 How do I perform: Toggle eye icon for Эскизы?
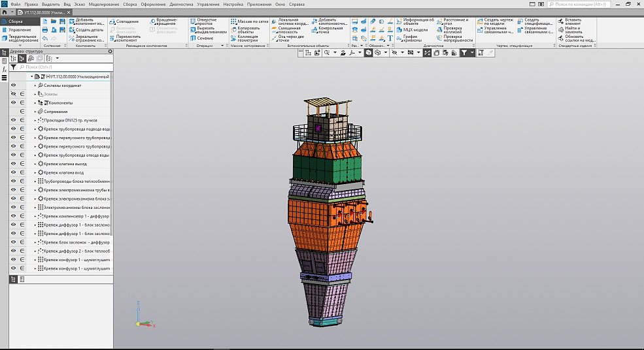[x=13, y=94]
